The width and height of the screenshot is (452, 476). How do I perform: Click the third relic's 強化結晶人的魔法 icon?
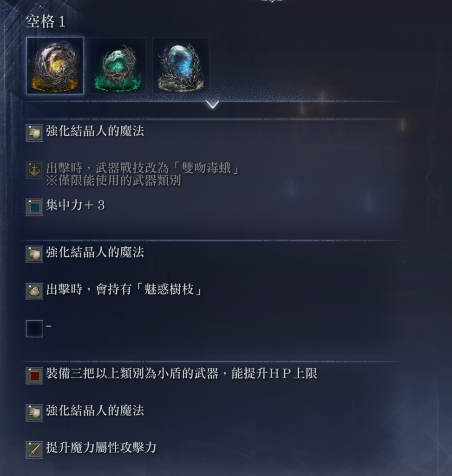click(34, 413)
